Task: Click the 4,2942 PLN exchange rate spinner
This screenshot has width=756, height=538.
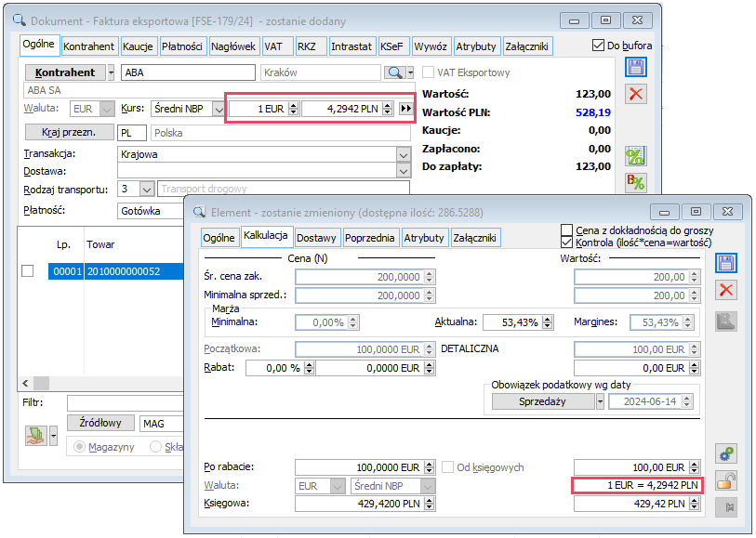Action: 387,109
